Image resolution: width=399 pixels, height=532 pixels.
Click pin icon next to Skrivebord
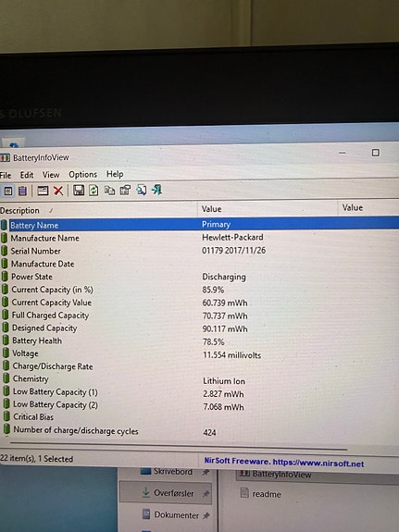point(206,472)
